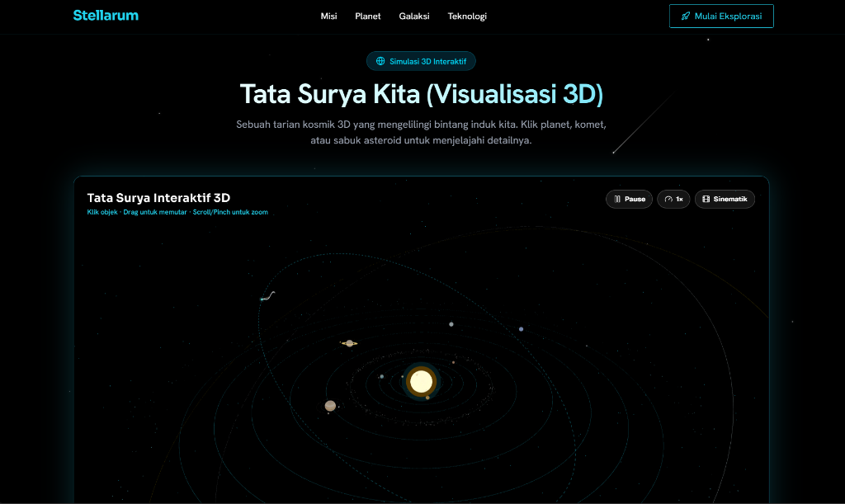845x504 pixels.
Task: Click the pause bars icon
Action: (617, 200)
